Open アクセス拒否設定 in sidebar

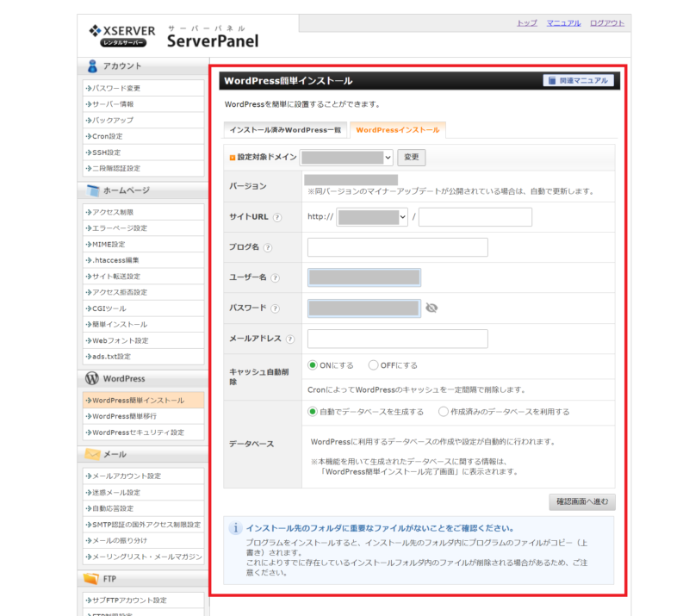(143, 292)
